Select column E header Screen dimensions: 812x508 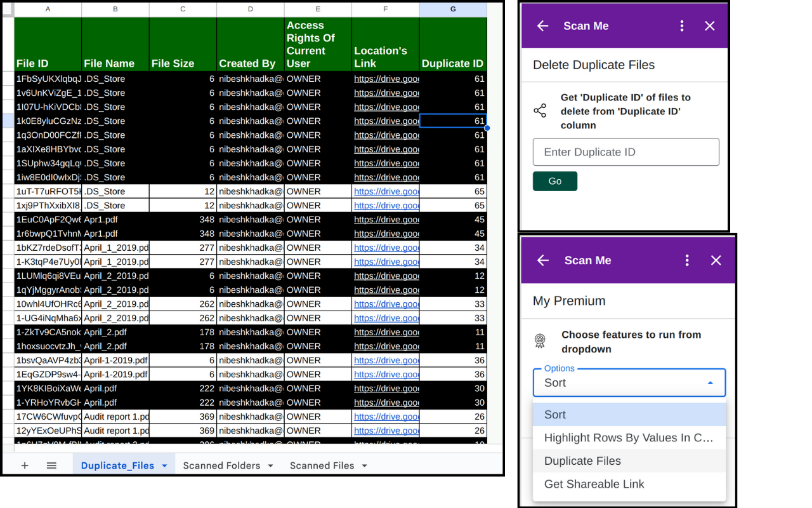point(318,9)
